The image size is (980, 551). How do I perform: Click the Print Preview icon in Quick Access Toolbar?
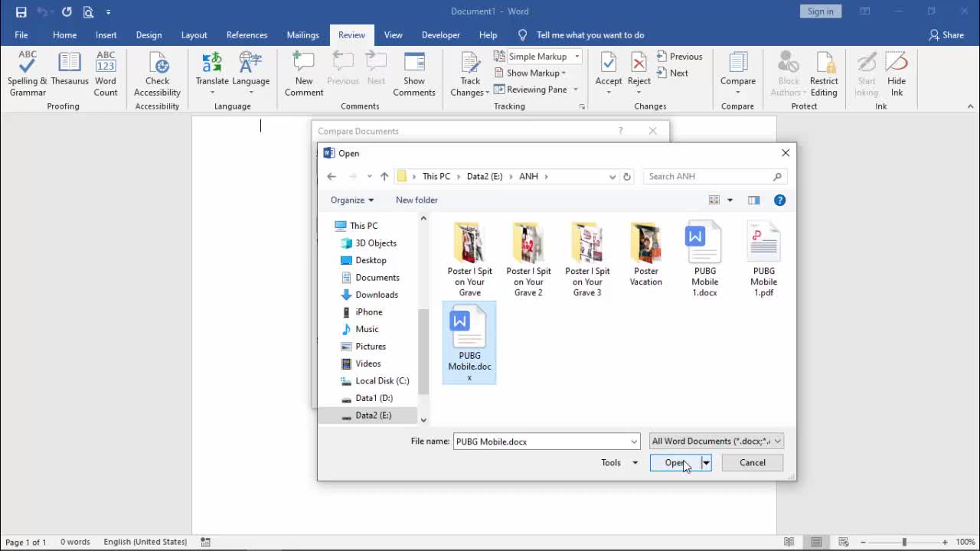coord(88,11)
